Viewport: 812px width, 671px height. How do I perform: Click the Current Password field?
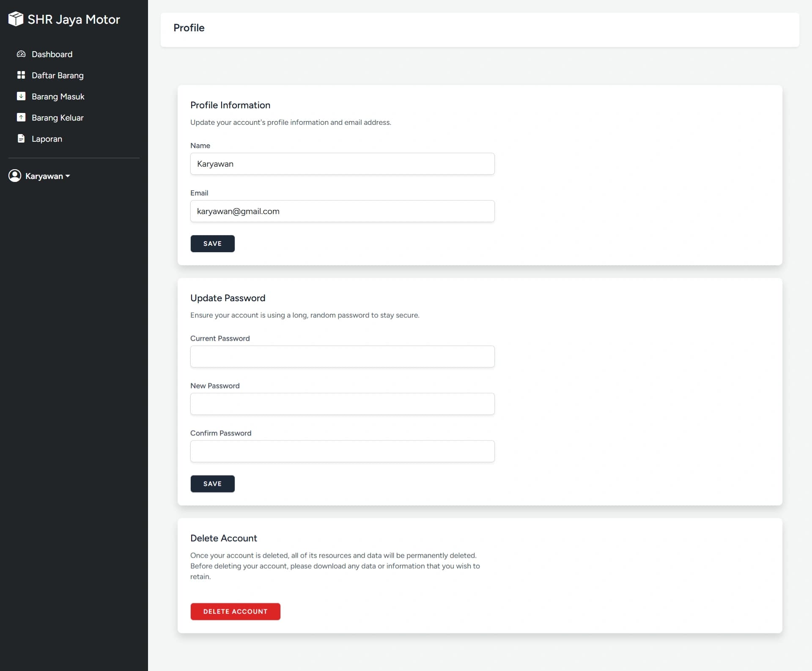342,357
